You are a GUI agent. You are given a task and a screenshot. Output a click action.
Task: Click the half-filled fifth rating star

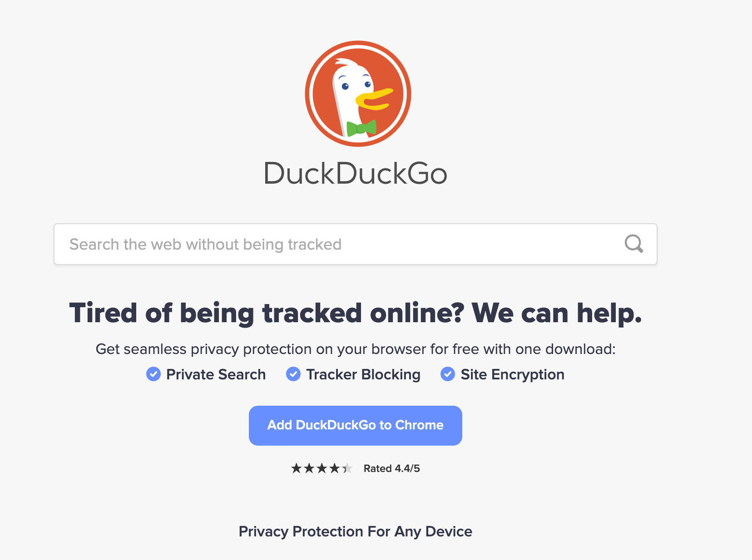point(347,468)
